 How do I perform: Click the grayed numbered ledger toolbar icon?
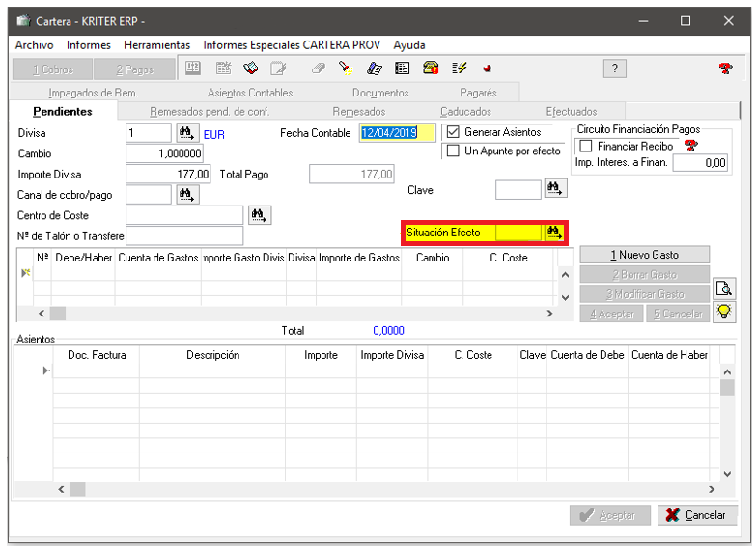tap(193, 68)
